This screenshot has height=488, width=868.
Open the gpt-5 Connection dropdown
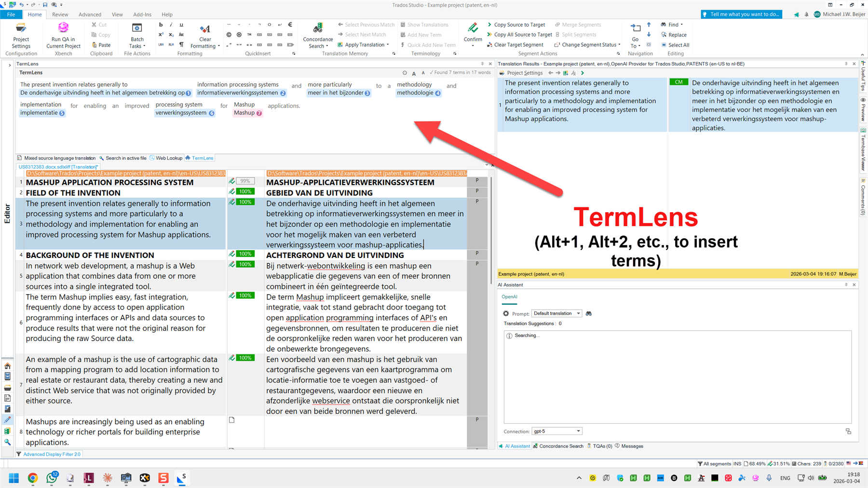tap(577, 431)
